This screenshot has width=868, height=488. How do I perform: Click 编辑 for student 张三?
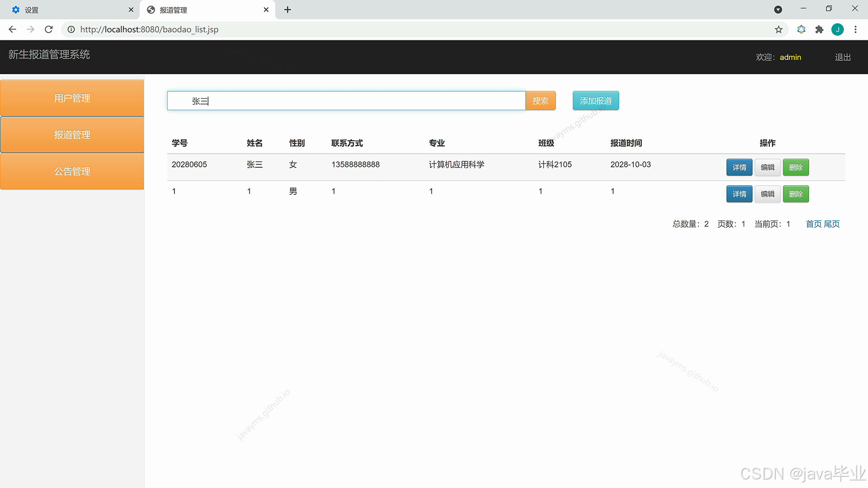[x=768, y=167]
